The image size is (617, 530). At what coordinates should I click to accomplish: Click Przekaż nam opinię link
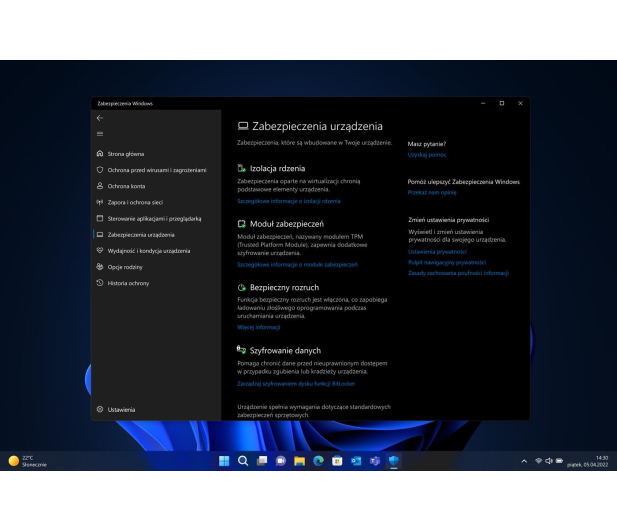[x=432, y=192]
